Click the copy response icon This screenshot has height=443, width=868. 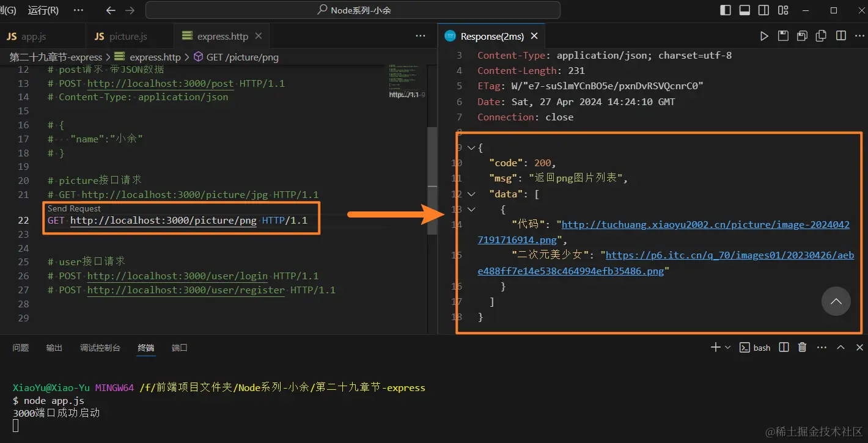point(822,36)
